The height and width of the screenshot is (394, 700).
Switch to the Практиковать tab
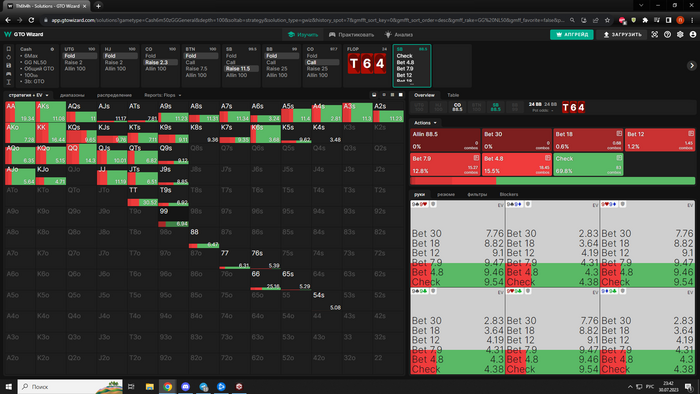(x=351, y=34)
